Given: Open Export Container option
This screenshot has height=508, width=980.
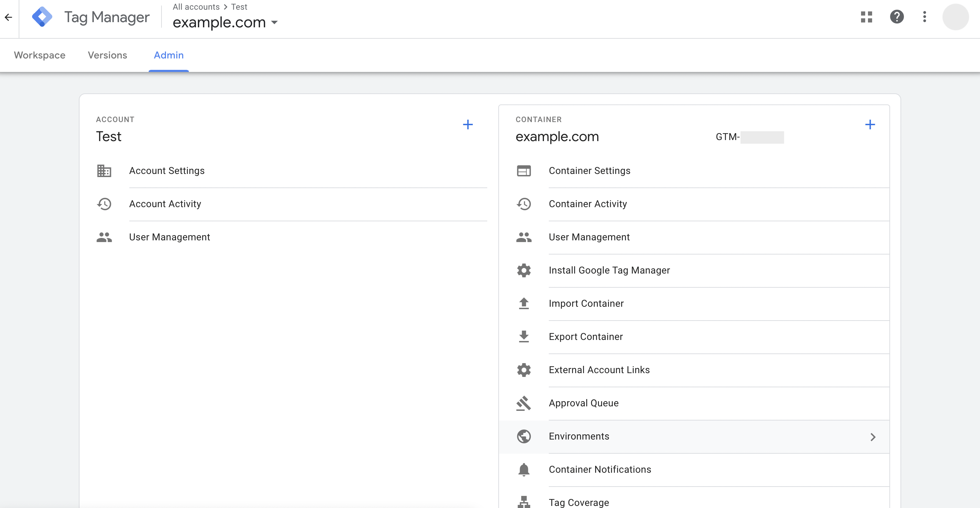Looking at the screenshot, I should tap(585, 337).
